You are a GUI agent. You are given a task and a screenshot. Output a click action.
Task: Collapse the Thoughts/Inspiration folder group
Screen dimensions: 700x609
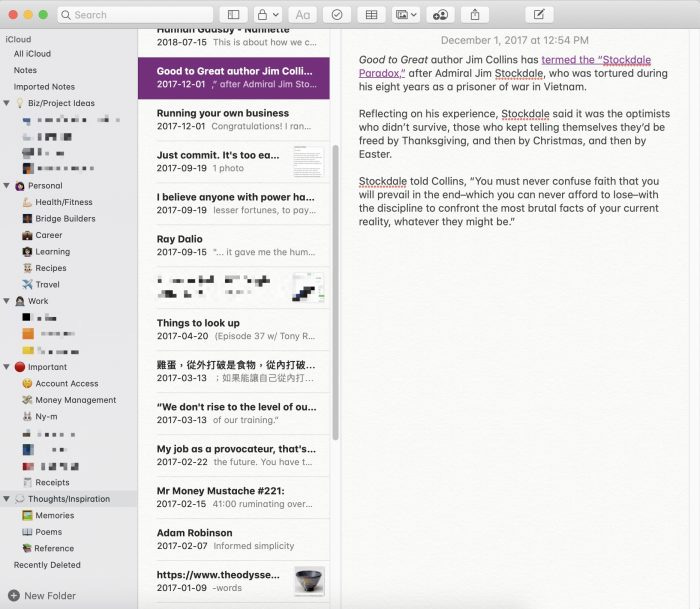pos(6,499)
